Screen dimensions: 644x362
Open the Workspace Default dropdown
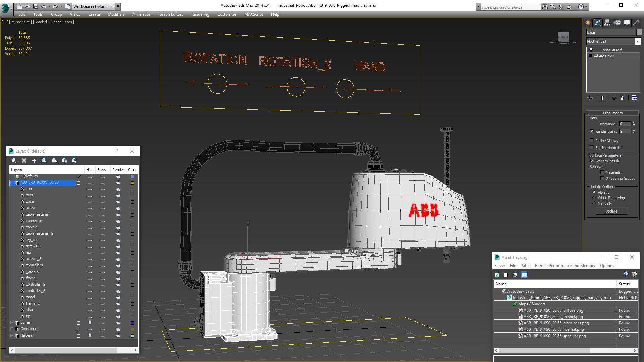click(94, 6)
